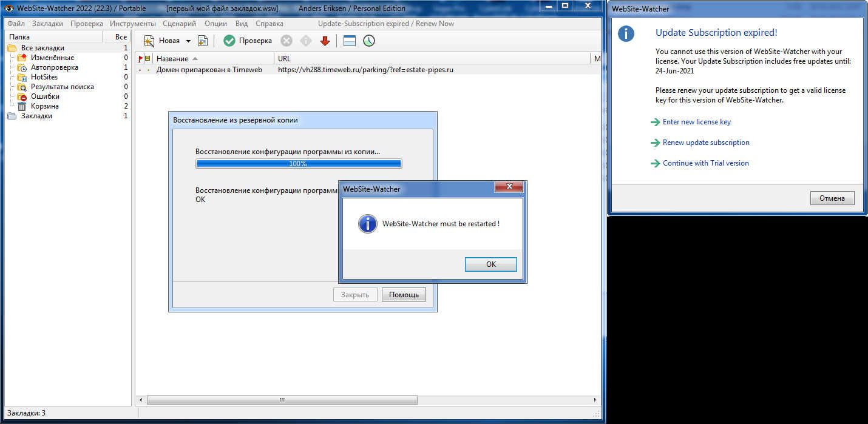Open the Вид menu

[x=242, y=24]
